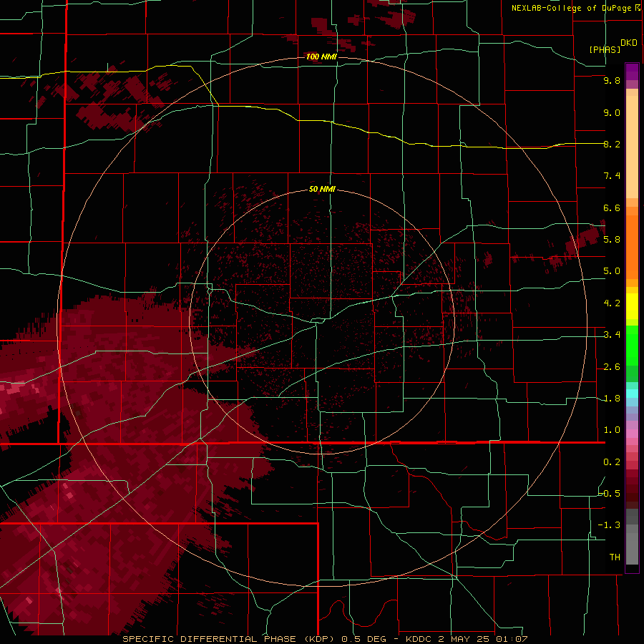Click the -1.3 scale value
The image size is (644, 644).
tap(610, 525)
